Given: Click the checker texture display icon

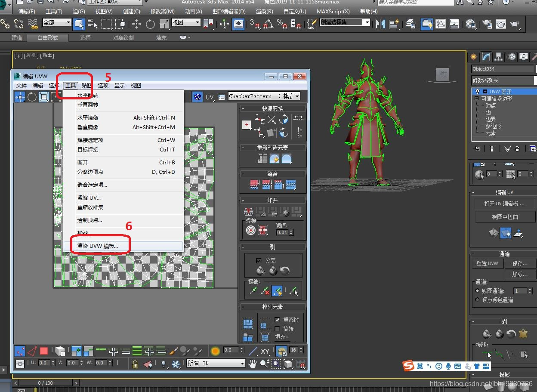Looking at the screenshot, I should click(197, 97).
